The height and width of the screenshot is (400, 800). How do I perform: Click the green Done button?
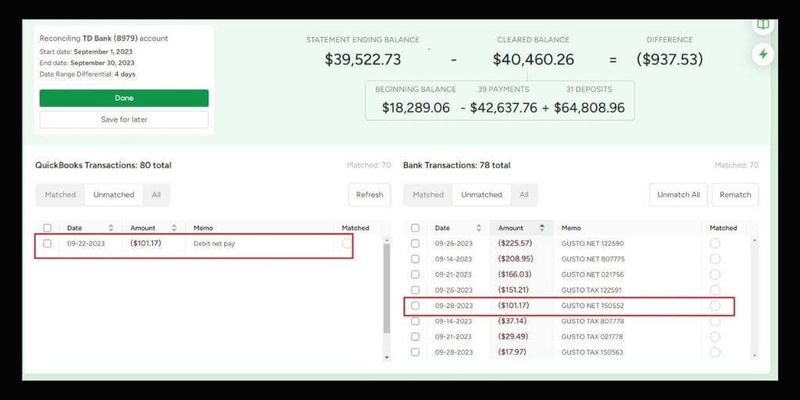click(124, 98)
